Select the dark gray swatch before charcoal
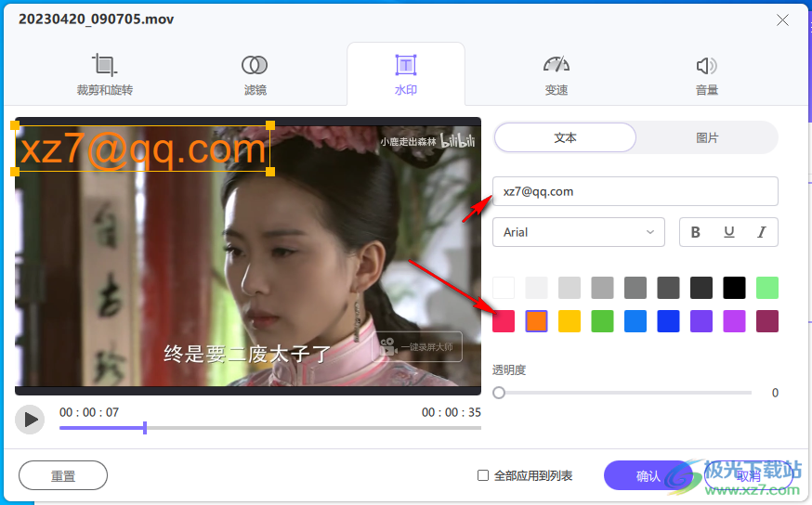The width and height of the screenshot is (812, 505). tap(669, 288)
